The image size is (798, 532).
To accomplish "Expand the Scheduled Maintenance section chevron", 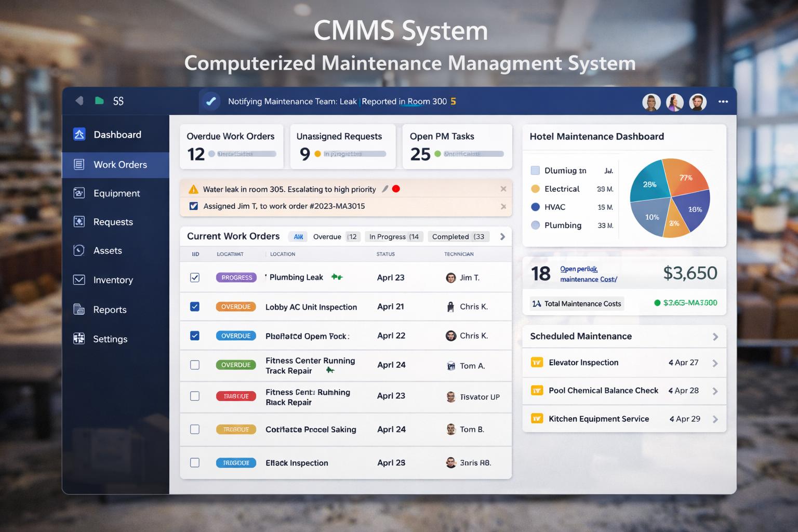I will click(x=715, y=337).
